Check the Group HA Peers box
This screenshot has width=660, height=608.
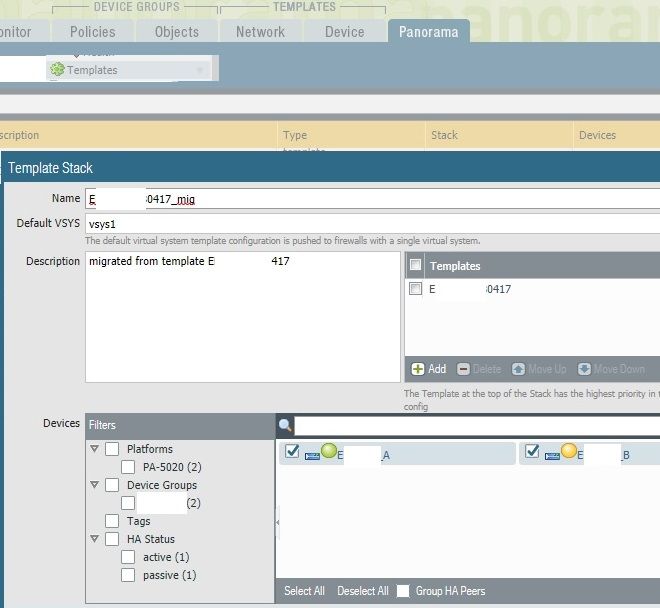[405, 591]
